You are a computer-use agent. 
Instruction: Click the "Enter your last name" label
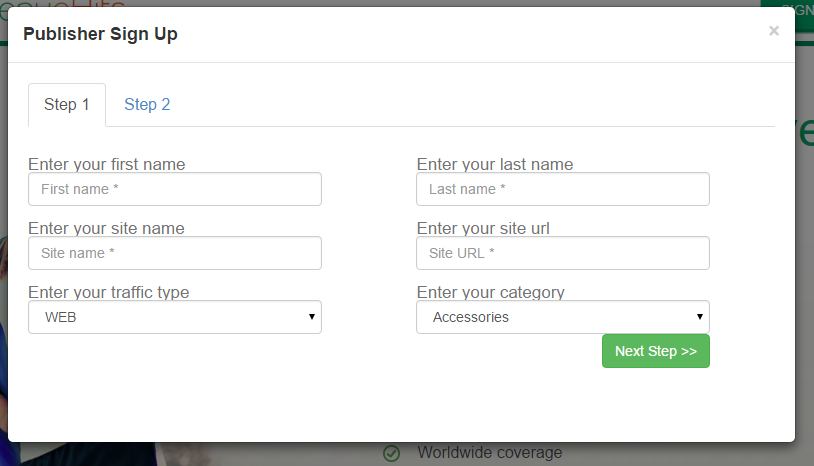[x=495, y=164]
